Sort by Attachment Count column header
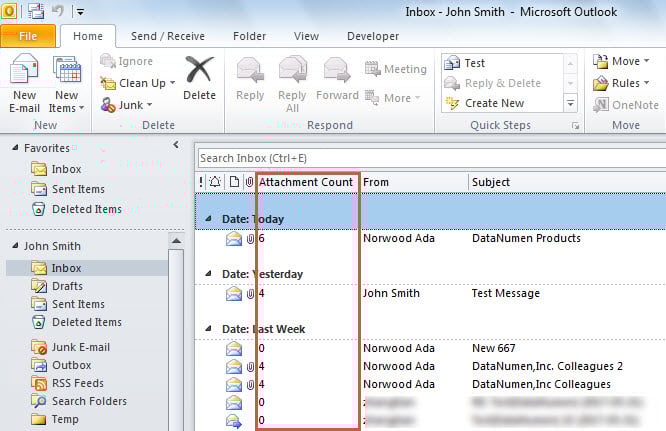The width and height of the screenshot is (666, 431). [x=305, y=182]
